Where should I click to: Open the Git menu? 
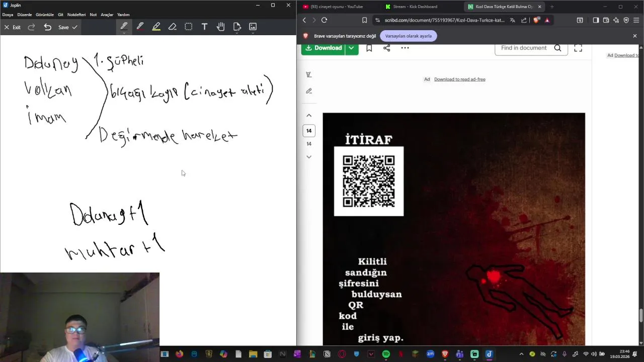click(60, 15)
